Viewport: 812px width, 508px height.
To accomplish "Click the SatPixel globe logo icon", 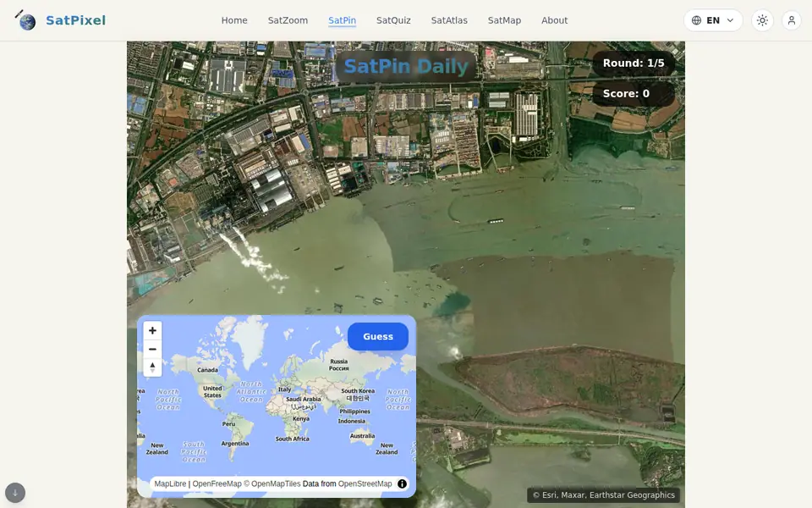I will 25,20.
